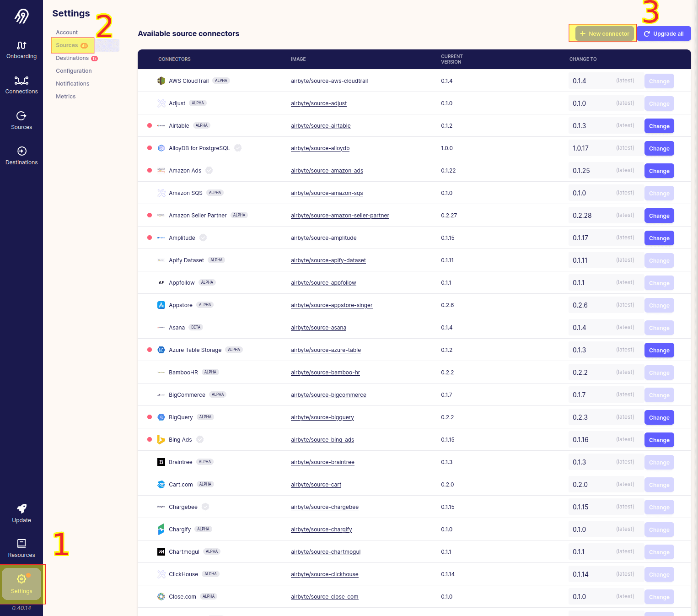Click the CONNECTORS column header
Viewport: 698px width, 616px height.
(174, 59)
